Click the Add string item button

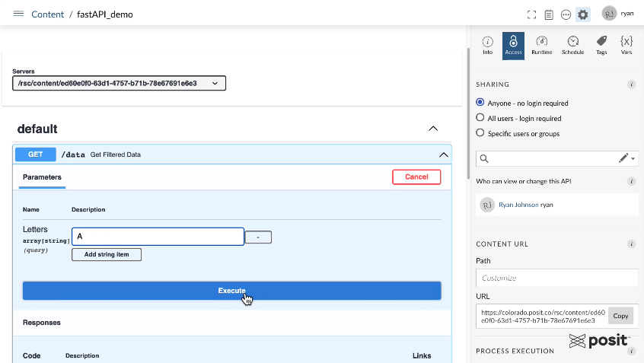(x=107, y=254)
